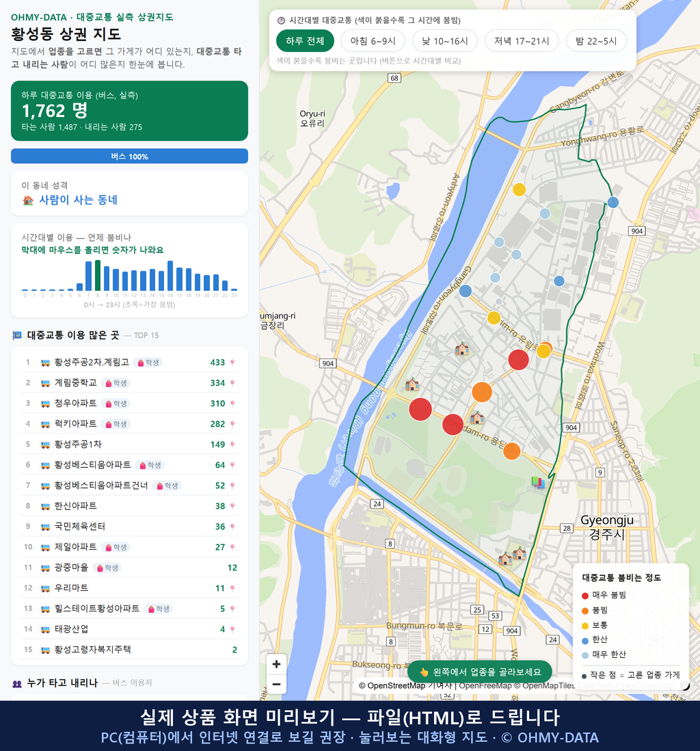Switch to 아침 6~9시 time filter
The height and width of the screenshot is (751, 700).
(373, 41)
